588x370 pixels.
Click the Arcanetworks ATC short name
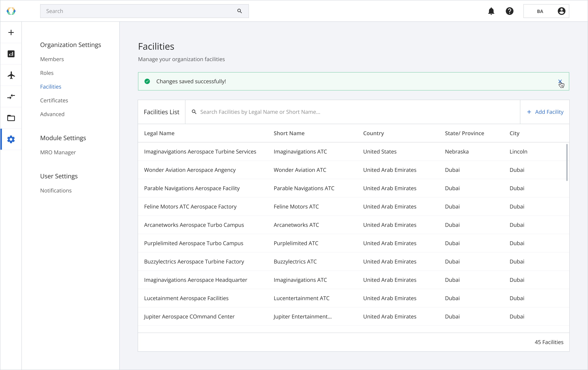click(296, 225)
